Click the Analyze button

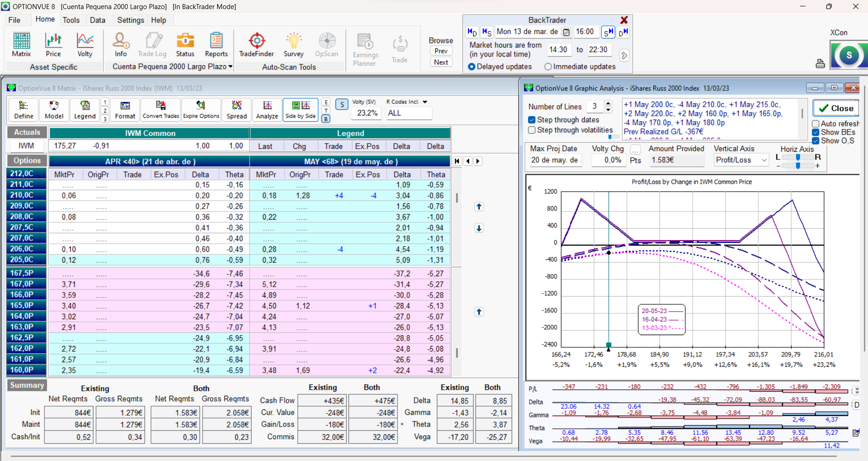coord(267,110)
